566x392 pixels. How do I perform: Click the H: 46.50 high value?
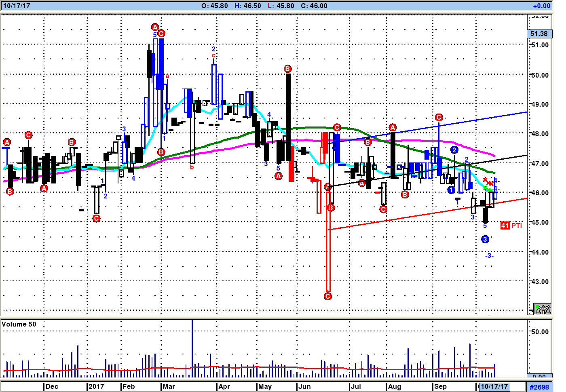[248, 6]
